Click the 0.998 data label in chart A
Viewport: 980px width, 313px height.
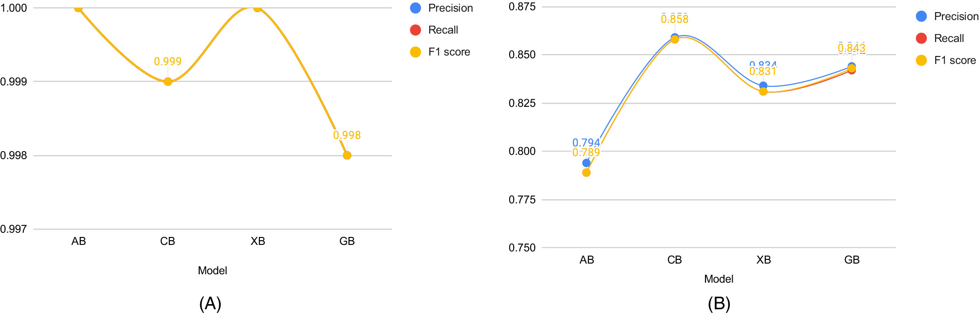(x=347, y=135)
